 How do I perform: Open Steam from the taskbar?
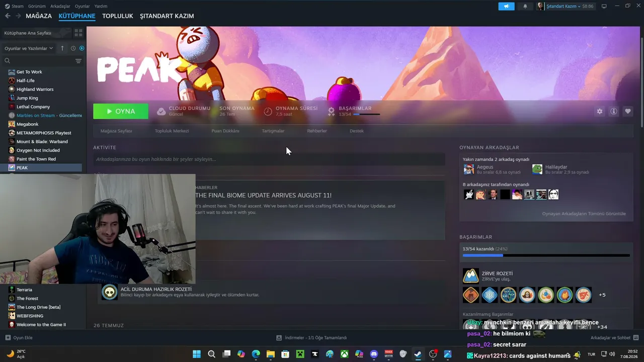tap(418, 354)
